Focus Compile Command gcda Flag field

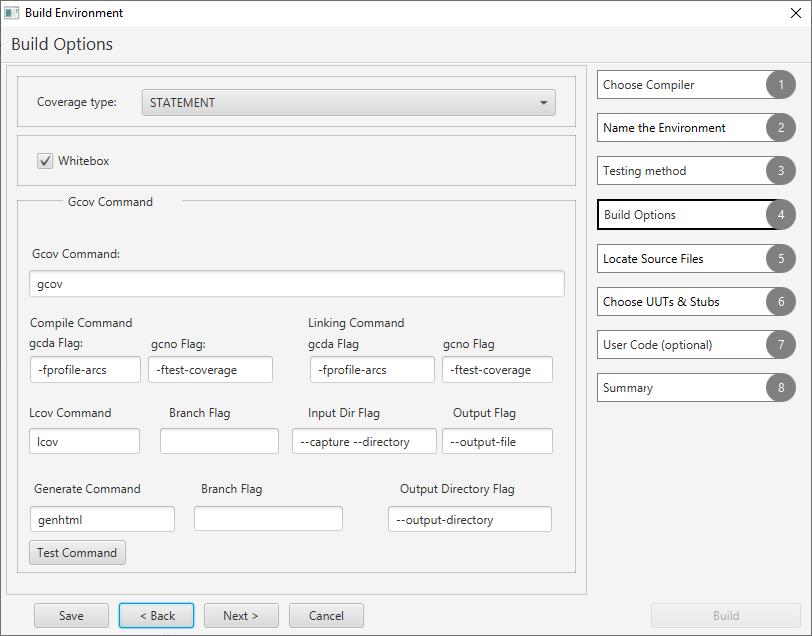click(85, 370)
